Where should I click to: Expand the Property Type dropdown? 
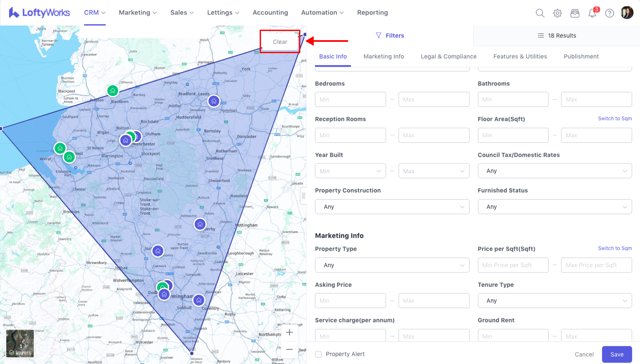coord(392,265)
